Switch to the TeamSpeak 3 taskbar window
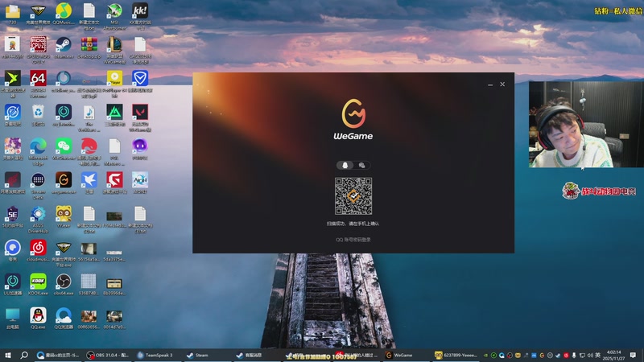The image size is (644, 362). pos(157,355)
